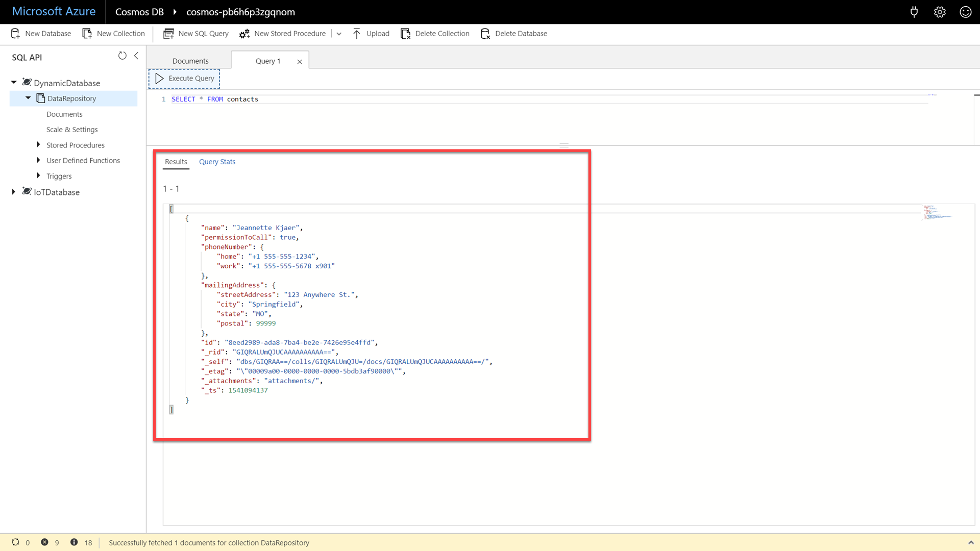Refresh the SQL API tree
This screenshot has height=551, width=980.
[x=122, y=56]
